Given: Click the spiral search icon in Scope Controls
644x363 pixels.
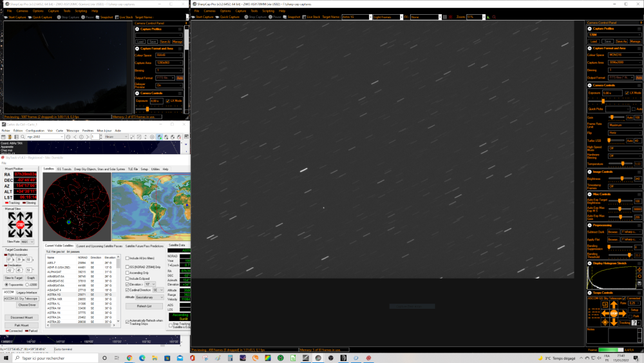Looking at the screenshot, I should point(605,304).
